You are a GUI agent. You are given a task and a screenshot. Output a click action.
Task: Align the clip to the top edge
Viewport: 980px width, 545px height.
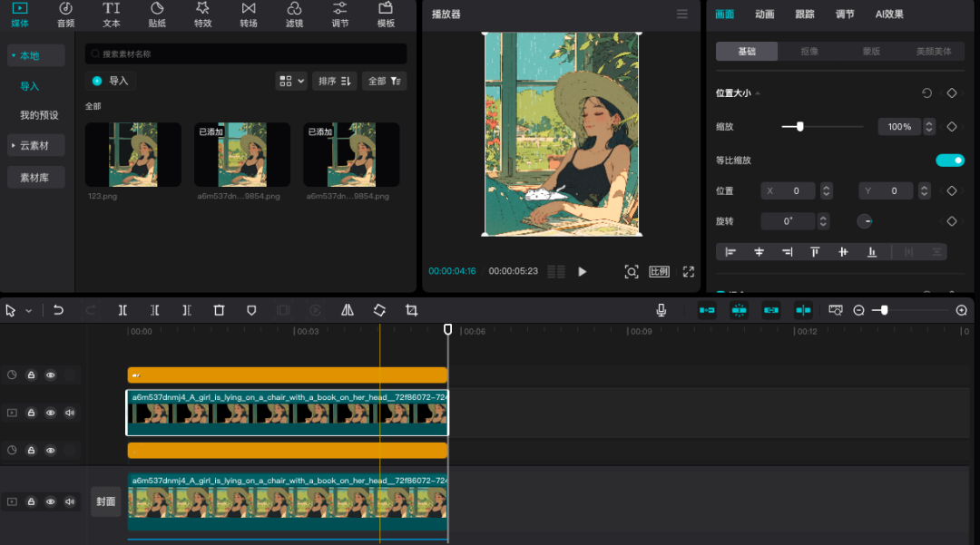815,252
